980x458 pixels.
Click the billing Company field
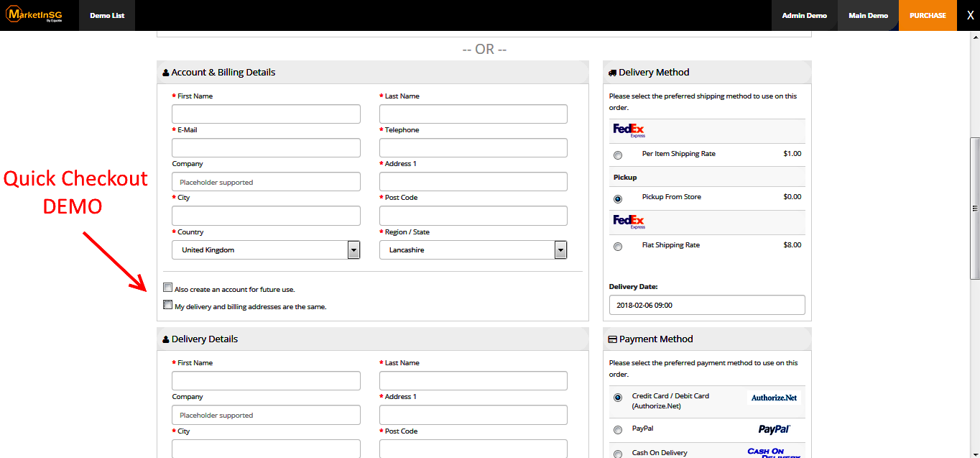coord(266,181)
